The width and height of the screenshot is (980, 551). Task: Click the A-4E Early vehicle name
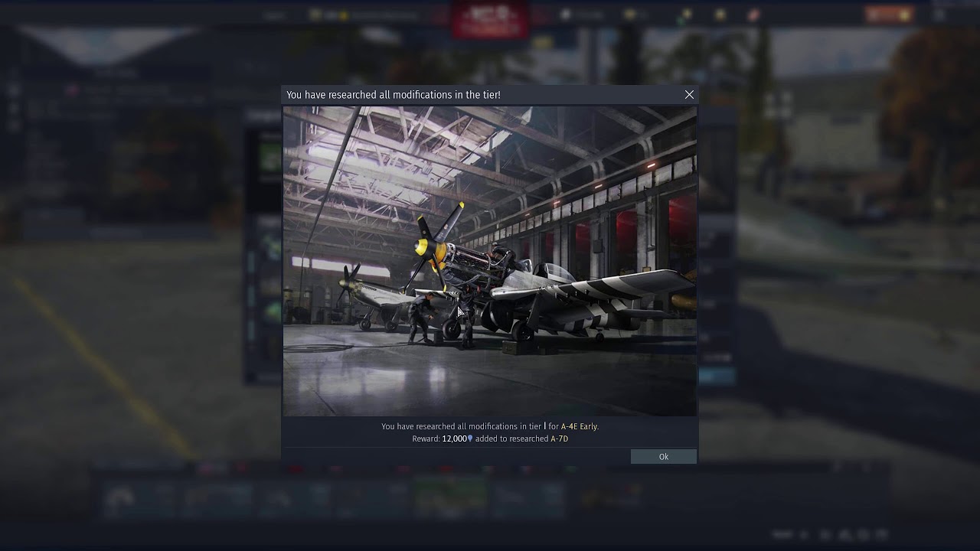coord(579,426)
